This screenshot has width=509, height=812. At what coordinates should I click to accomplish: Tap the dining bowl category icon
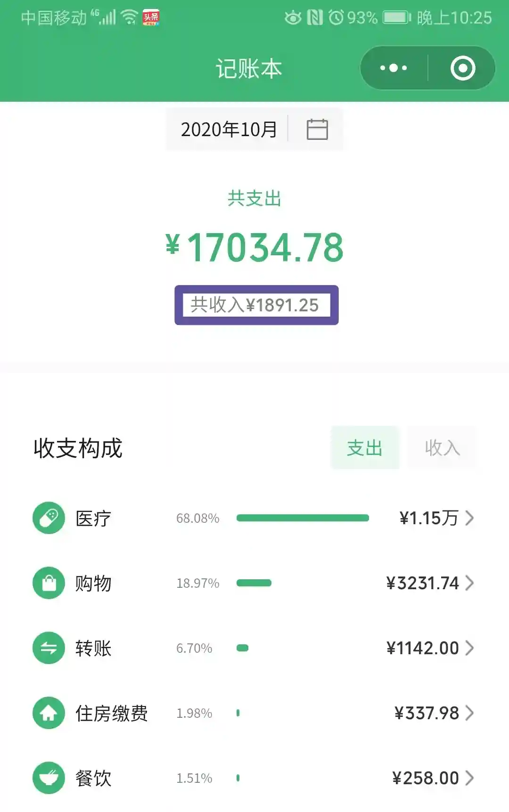[49, 778]
